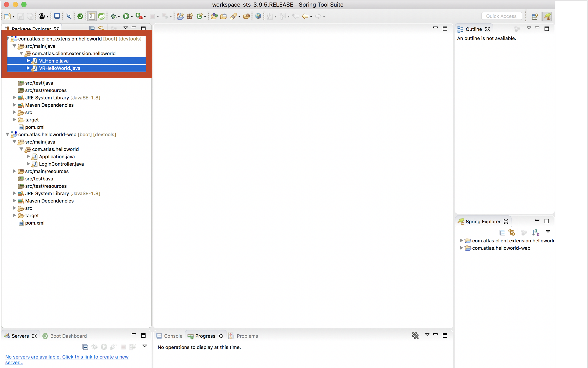Screen dimensions: 588x368
Task: Click the new AspectJ item folder icon
Action: 180,16
